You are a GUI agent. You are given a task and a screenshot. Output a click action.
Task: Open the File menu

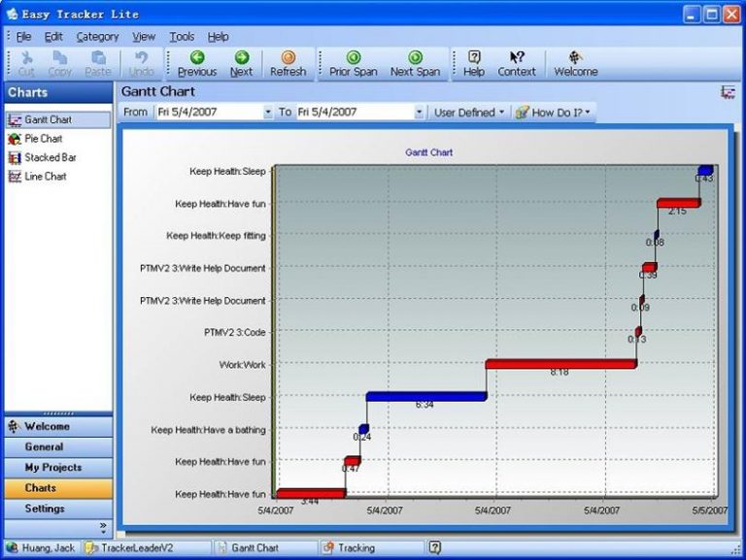23,37
